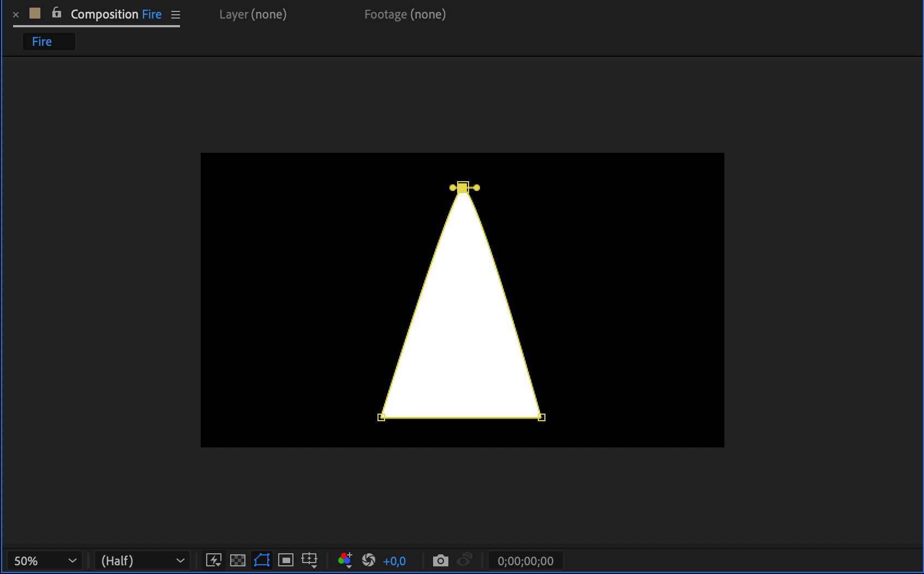Take a snapshot with the camera icon
Screen dimensions: 924x574
tap(441, 560)
